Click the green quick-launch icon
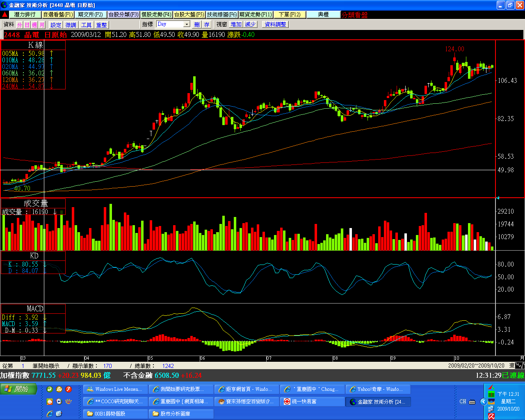The image size is (525, 420). 50,389
